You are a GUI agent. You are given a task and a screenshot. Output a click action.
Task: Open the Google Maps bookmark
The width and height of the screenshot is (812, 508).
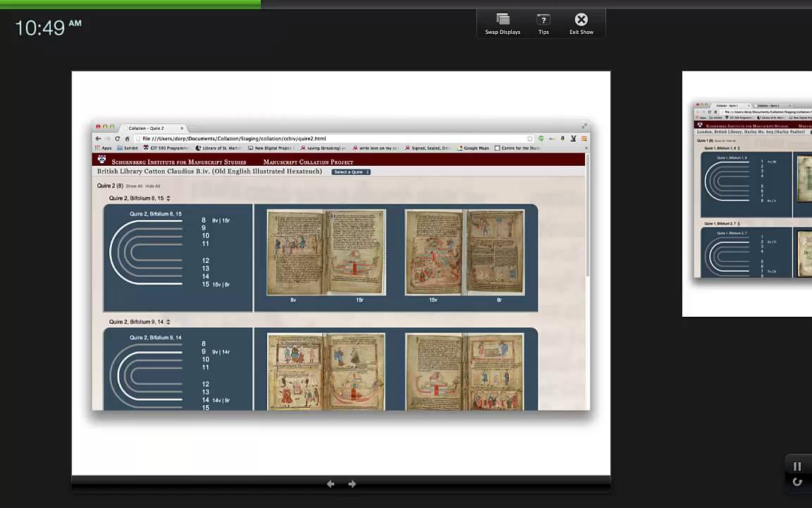[x=473, y=148]
